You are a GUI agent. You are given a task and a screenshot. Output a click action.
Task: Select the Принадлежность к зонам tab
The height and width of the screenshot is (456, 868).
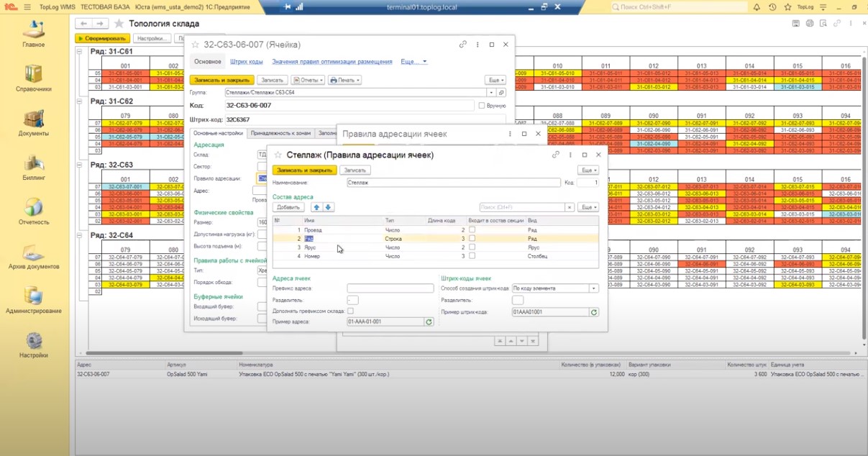(x=280, y=133)
